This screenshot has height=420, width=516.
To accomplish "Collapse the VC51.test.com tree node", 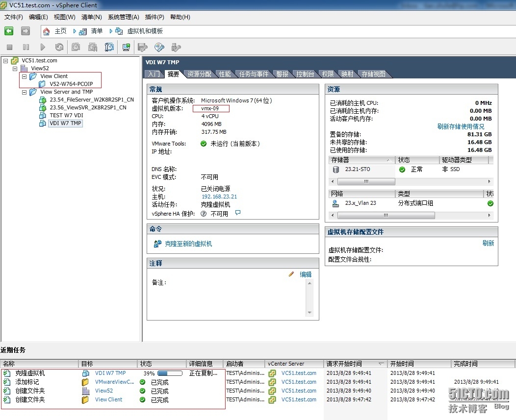I will 5,61.
